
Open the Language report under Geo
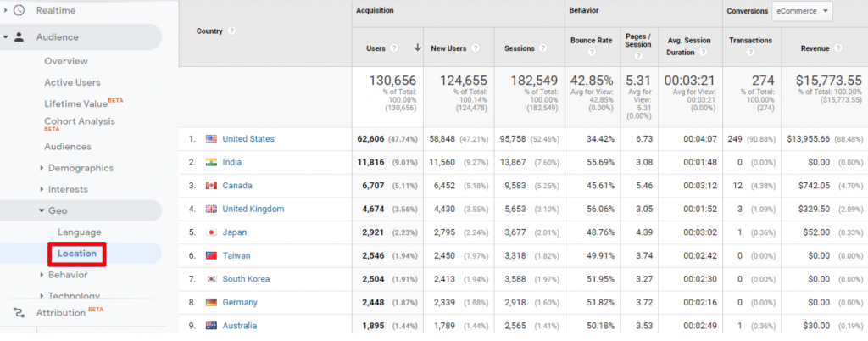point(79,232)
